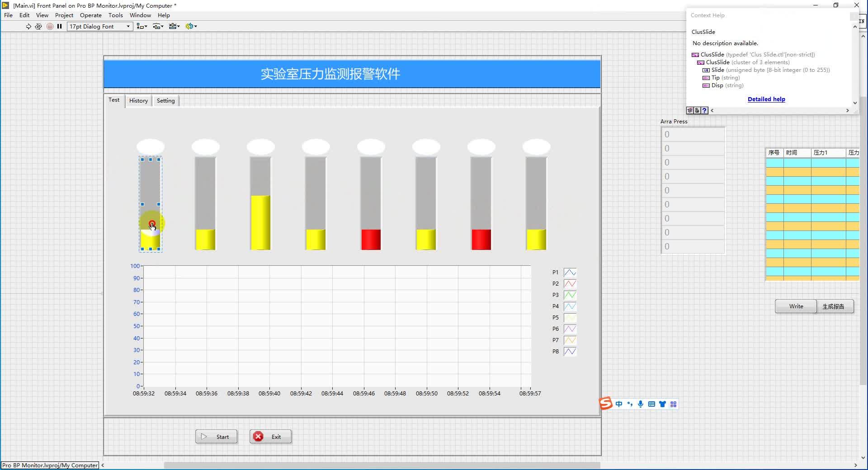Pause the running VI
868x470 pixels.
tap(59, 26)
